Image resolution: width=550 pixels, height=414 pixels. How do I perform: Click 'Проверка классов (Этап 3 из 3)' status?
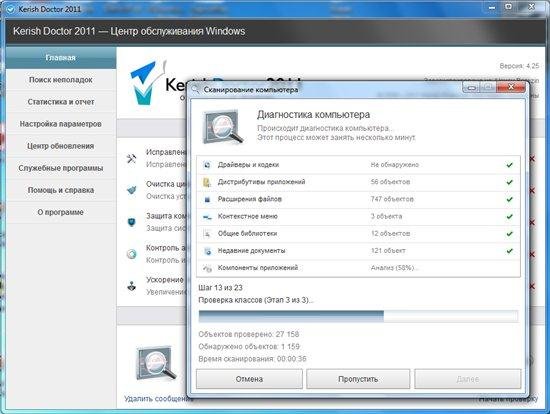[256, 300]
